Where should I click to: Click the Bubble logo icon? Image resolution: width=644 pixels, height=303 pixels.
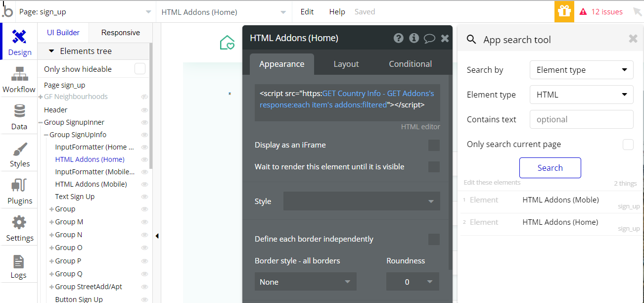point(7,11)
